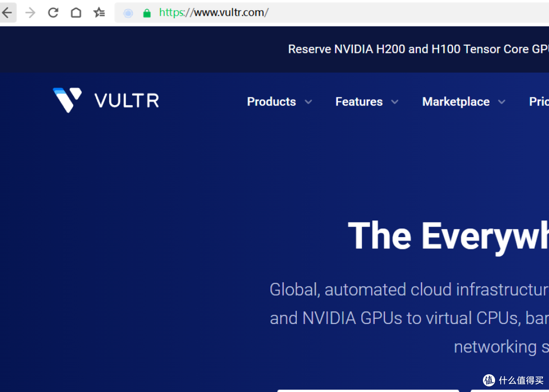Click the "Global, automated cloud infrastructur" text
Image resolution: width=549 pixels, height=392 pixels.
(x=409, y=289)
